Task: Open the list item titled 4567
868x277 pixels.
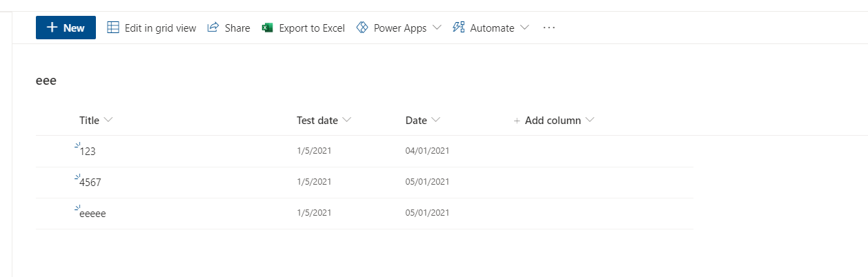Action: click(90, 182)
